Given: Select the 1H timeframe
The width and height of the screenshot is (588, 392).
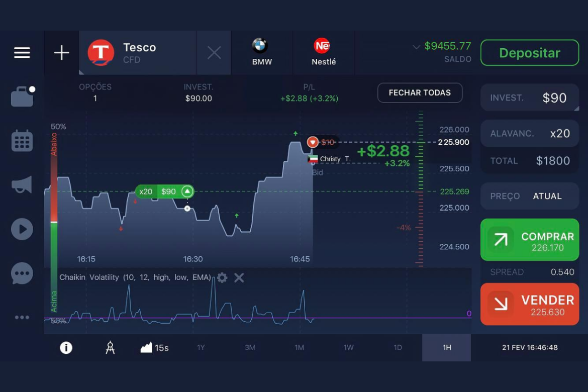Looking at the screenshot, I should click(x=447, y=348).
